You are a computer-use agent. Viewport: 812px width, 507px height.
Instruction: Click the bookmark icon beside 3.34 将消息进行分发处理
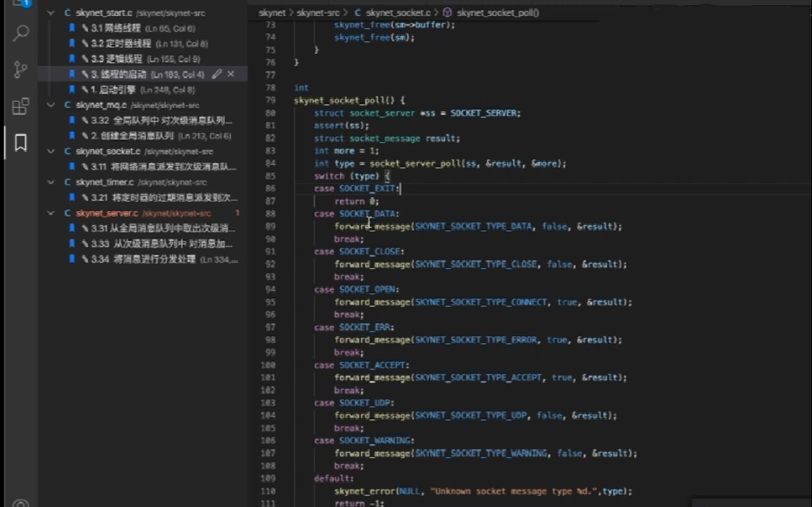point(72,259)
